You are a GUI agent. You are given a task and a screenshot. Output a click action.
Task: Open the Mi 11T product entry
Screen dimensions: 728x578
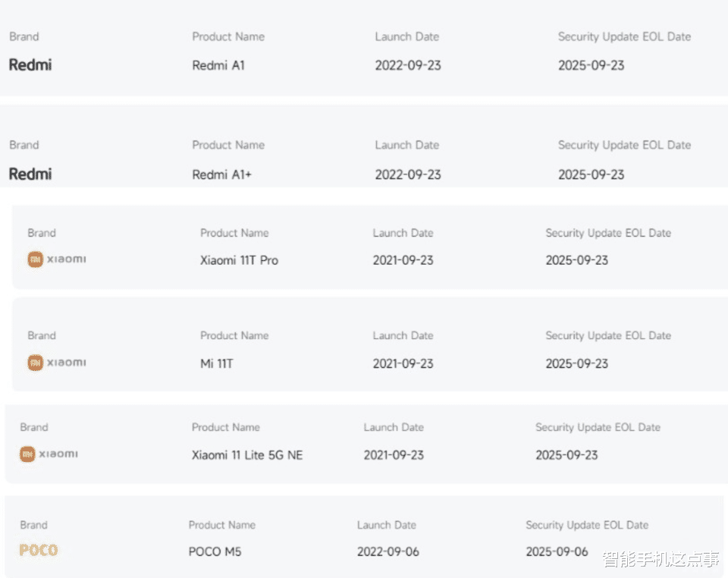[217, 364]
